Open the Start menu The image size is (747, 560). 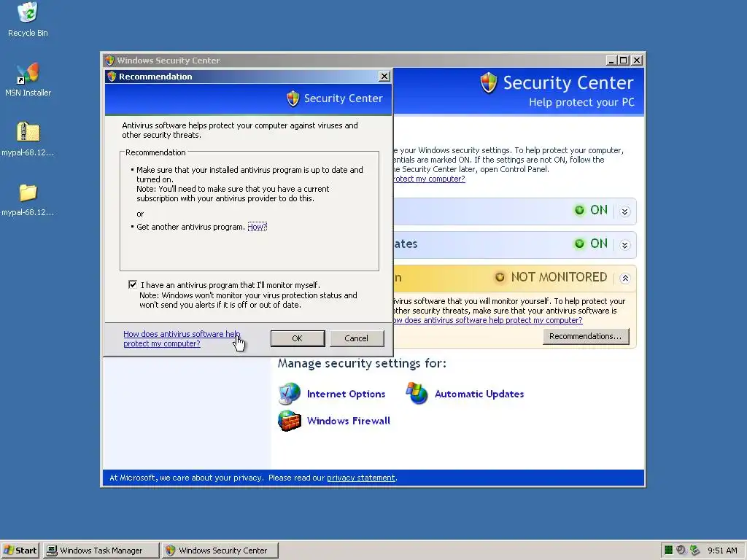pos(20,550)
